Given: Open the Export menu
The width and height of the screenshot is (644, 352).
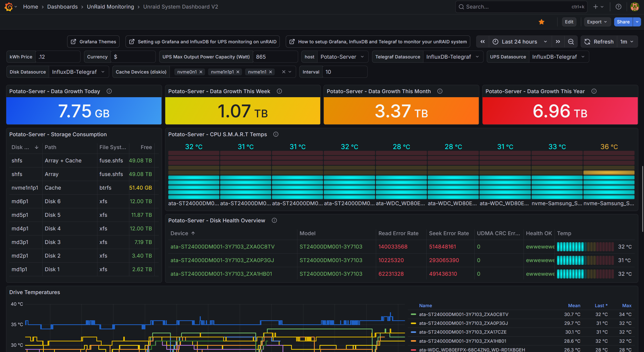Looking at the screenshot, I should [597, 22].
